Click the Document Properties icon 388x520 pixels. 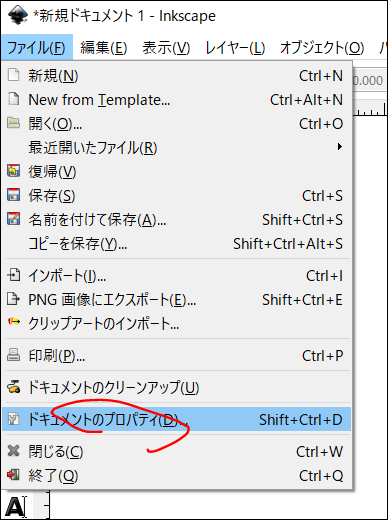13,419
